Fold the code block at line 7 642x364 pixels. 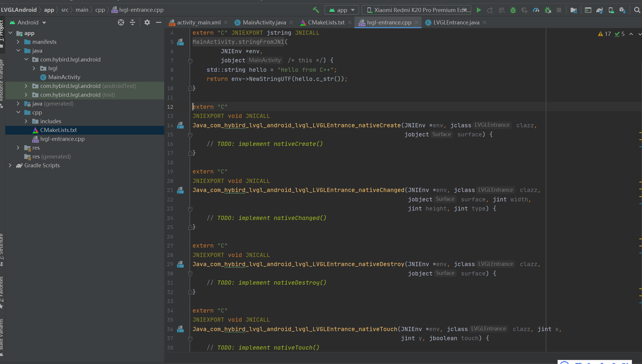190,61
